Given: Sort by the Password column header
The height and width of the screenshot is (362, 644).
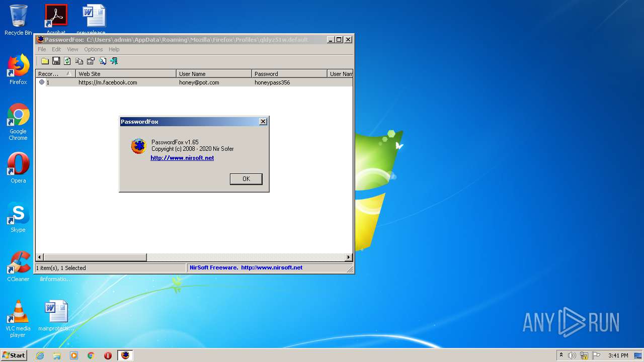Looking at the screenshot, I should click(289, 74).
